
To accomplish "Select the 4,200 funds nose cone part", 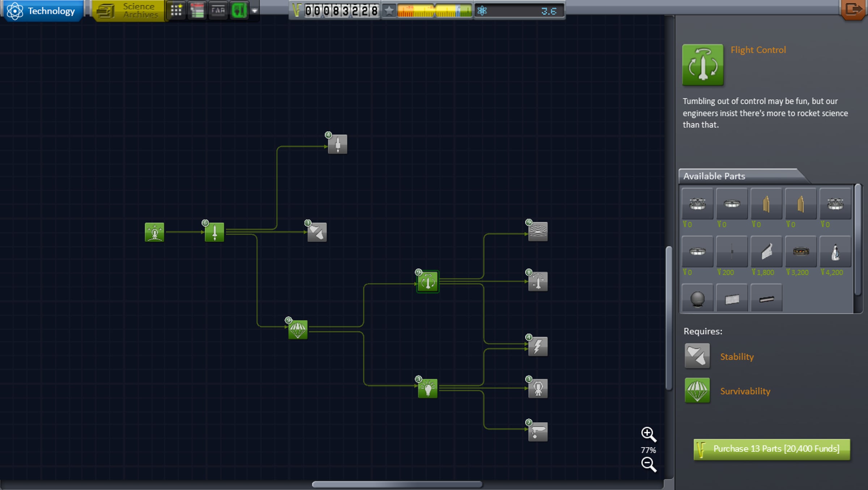I will coord(835,252).
